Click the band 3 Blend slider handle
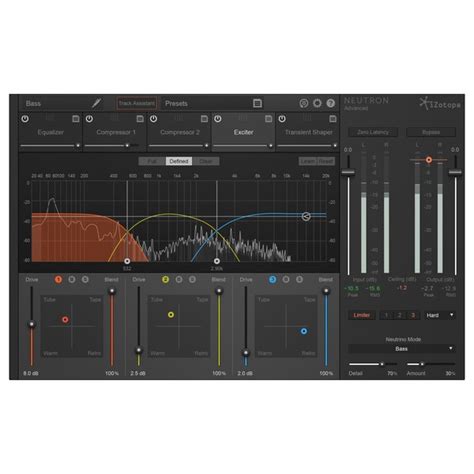This screenshot has width=474, height=474. tap(326, 291)
